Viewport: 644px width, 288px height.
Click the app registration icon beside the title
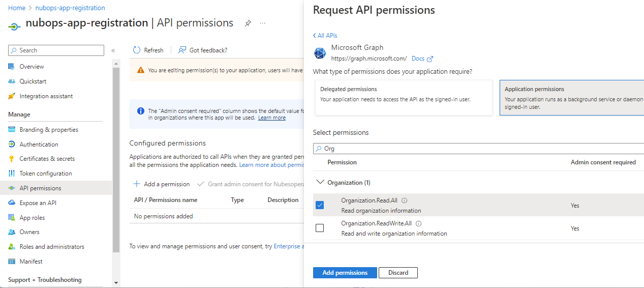click(15, 25)
